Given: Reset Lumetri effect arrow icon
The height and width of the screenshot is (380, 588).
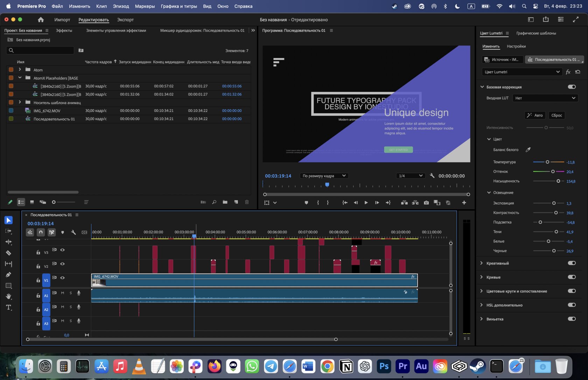Looking at the screenshot, I should click(578, 72).
